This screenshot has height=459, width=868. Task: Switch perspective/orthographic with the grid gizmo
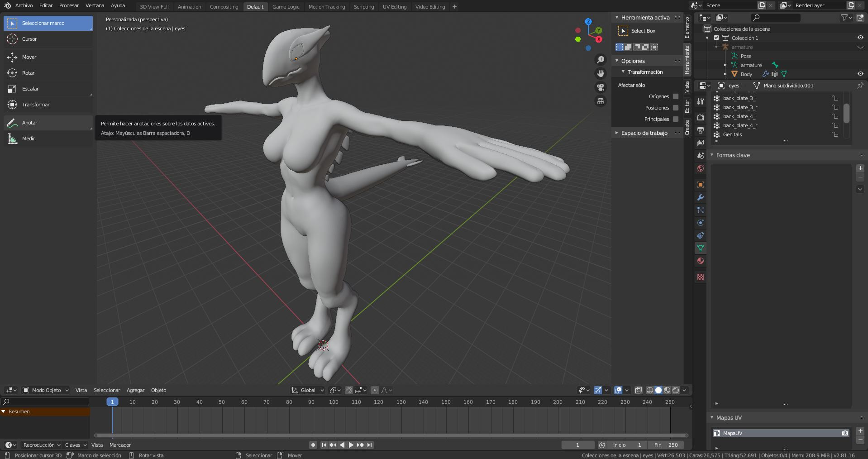point(601,101)
